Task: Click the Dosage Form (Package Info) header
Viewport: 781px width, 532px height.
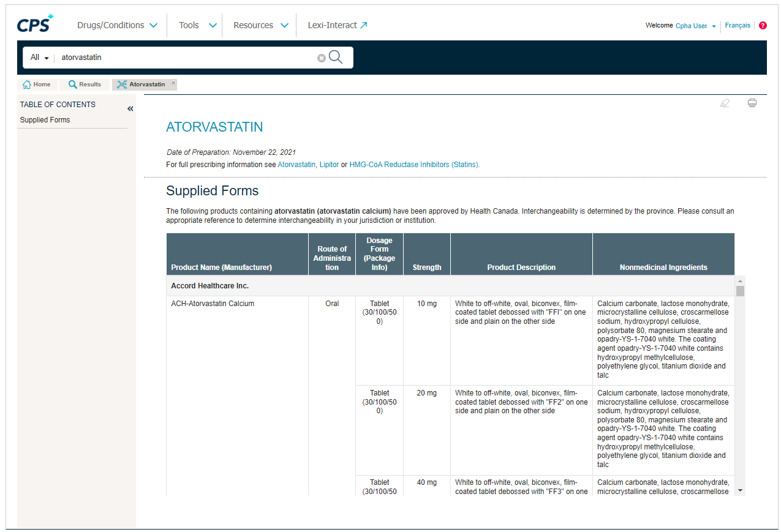Action: [379, 254]
